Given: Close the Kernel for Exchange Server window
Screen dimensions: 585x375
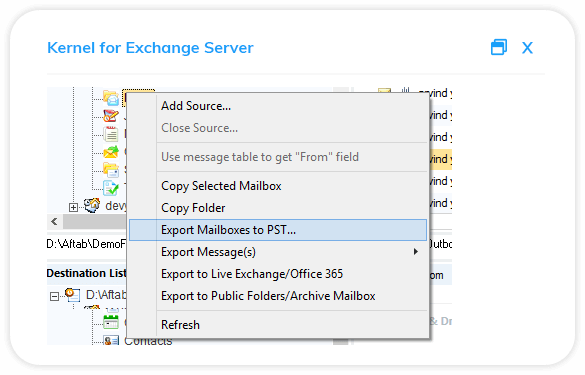Looking at the screenshot, I should click(527, 48).
